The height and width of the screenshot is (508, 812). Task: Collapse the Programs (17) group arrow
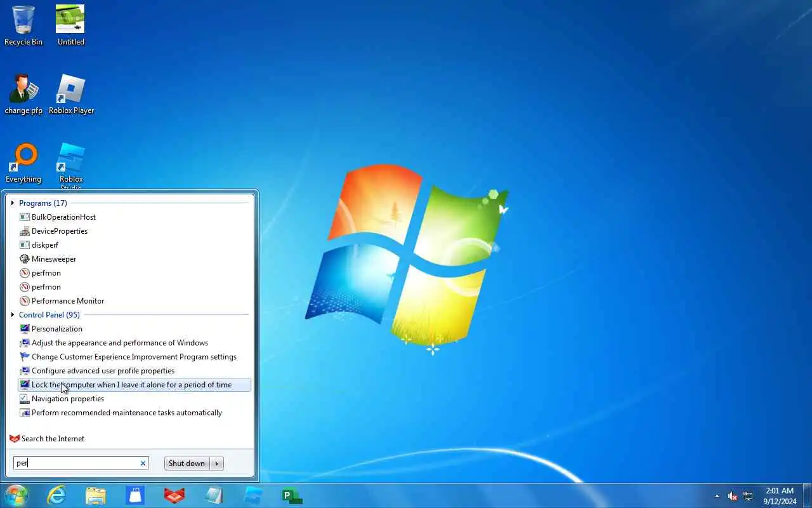point(13,203)
